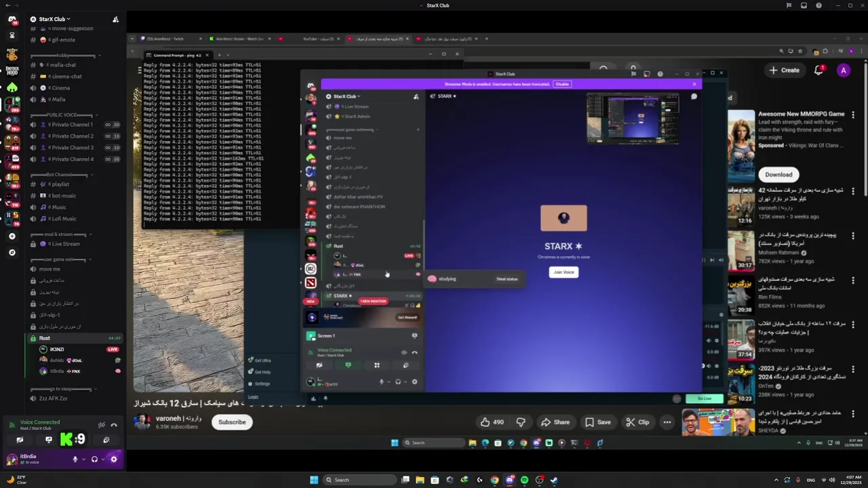
Task: Join the Mafia voice channel
Action: tap(75, 100)
